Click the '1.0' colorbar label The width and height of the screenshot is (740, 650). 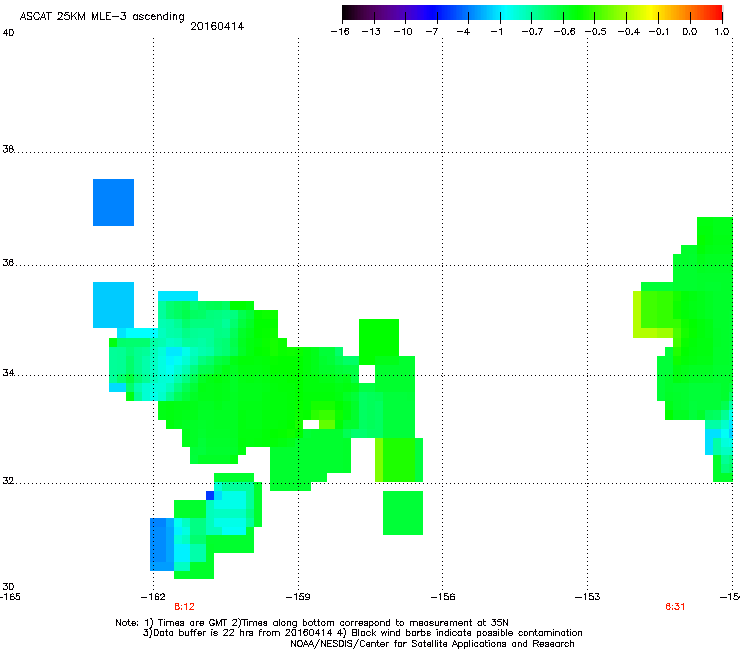722,32
